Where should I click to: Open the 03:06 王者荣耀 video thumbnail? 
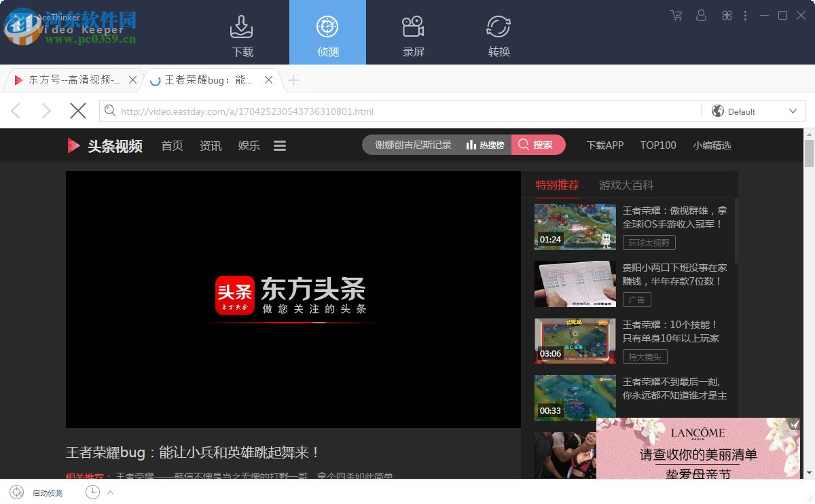[x=575, y=340]
